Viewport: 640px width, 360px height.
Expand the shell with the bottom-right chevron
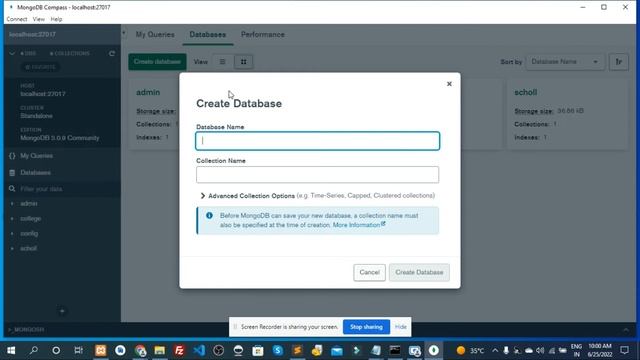pyautogui.click(x=626, y=329)
